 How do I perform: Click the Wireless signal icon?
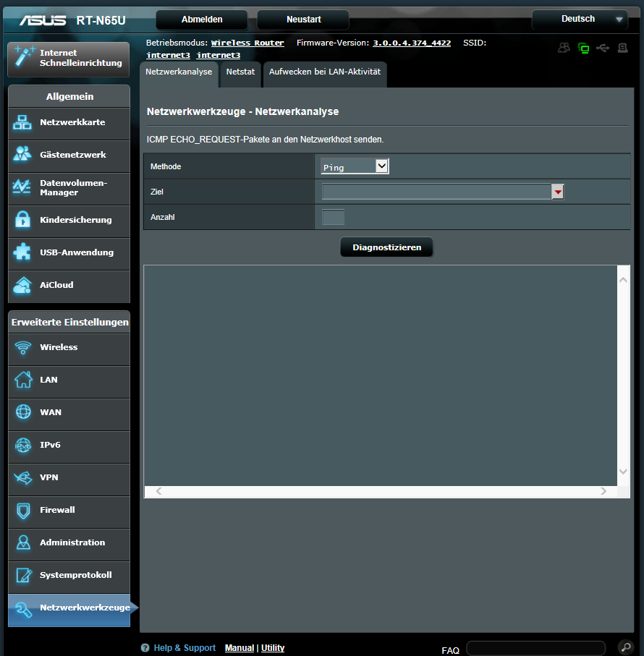(23, 347)
